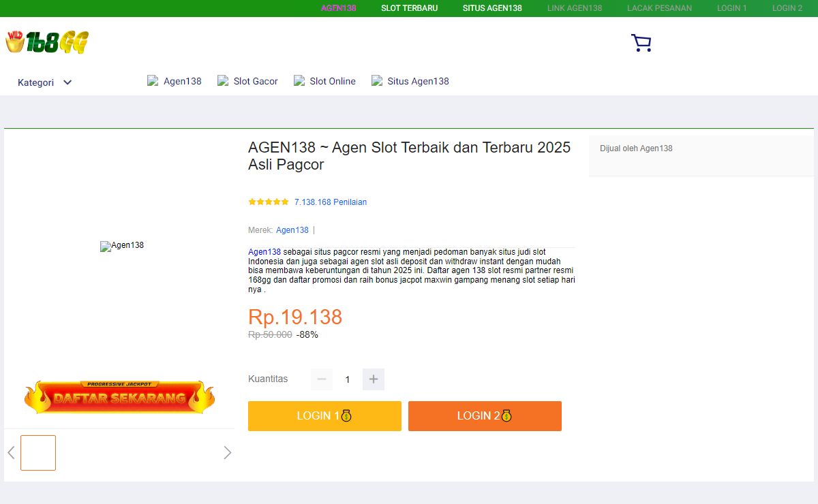Viewport: 818px width, 504px height.
Task: Click the main Agen138 product image
Action: [122, 246]
